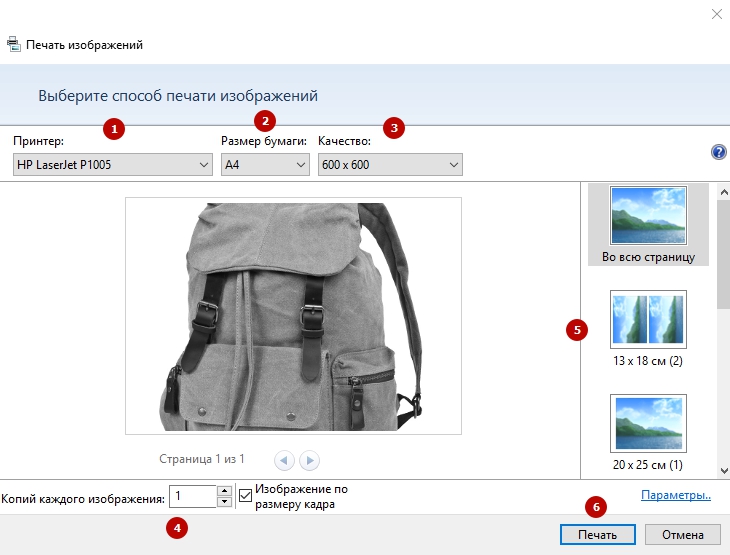730x555 pixels.
Task: Open the Параметры link
Action: tap(676, 495)
